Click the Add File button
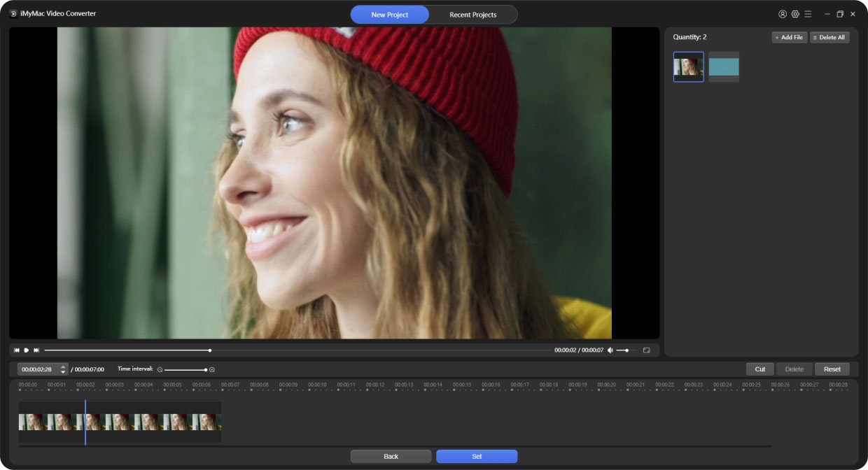 [790, 37]
